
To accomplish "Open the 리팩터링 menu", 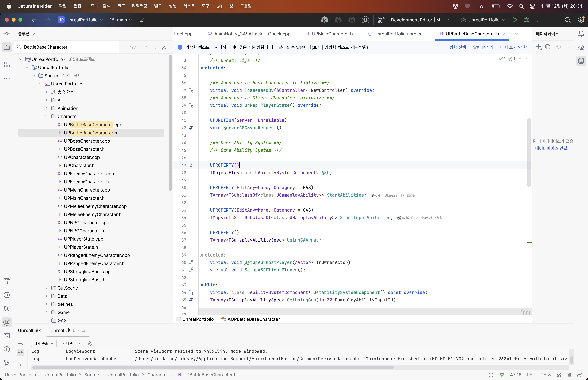I will (x=139, y=6).
